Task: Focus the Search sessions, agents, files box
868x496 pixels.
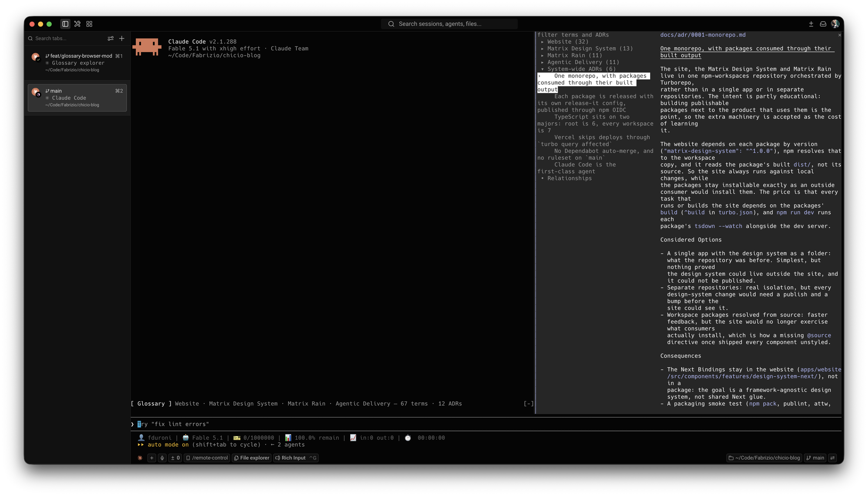Action: click(x=449, y=24)
